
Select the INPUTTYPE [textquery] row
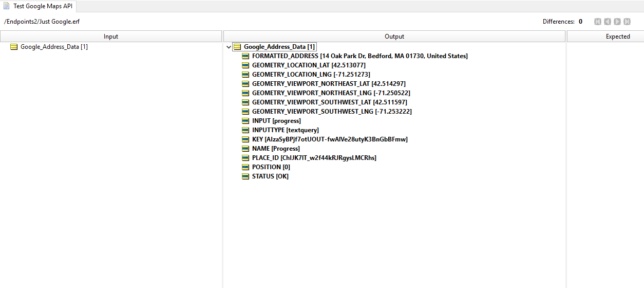pos(285,130)
